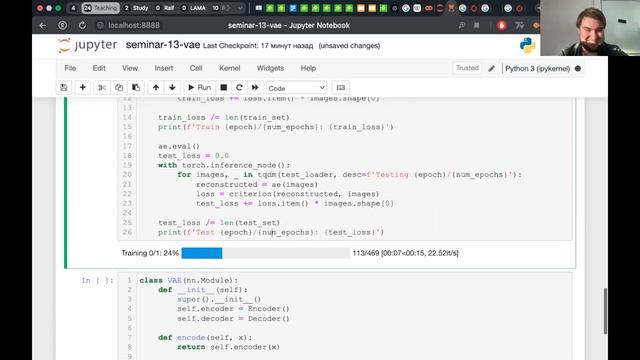Click the line 'with torch.inference_mode():'
640x360 pixels.
pos(224,165)
